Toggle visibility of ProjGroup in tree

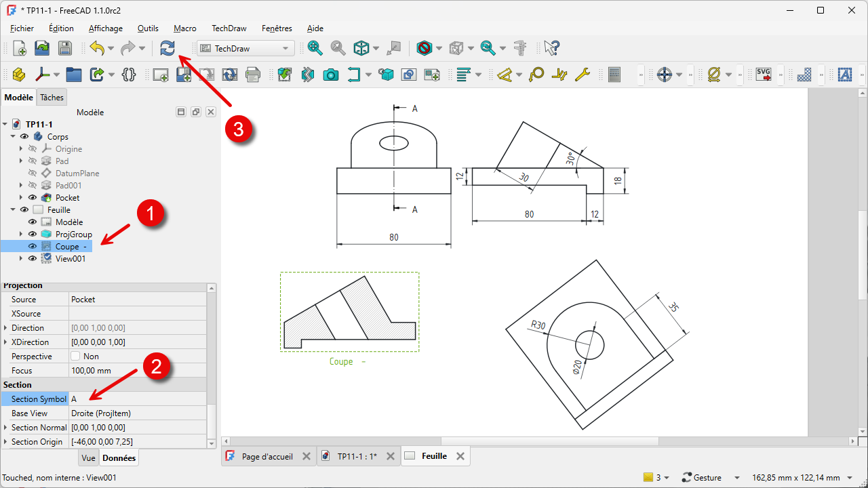(x=33, y=235)
